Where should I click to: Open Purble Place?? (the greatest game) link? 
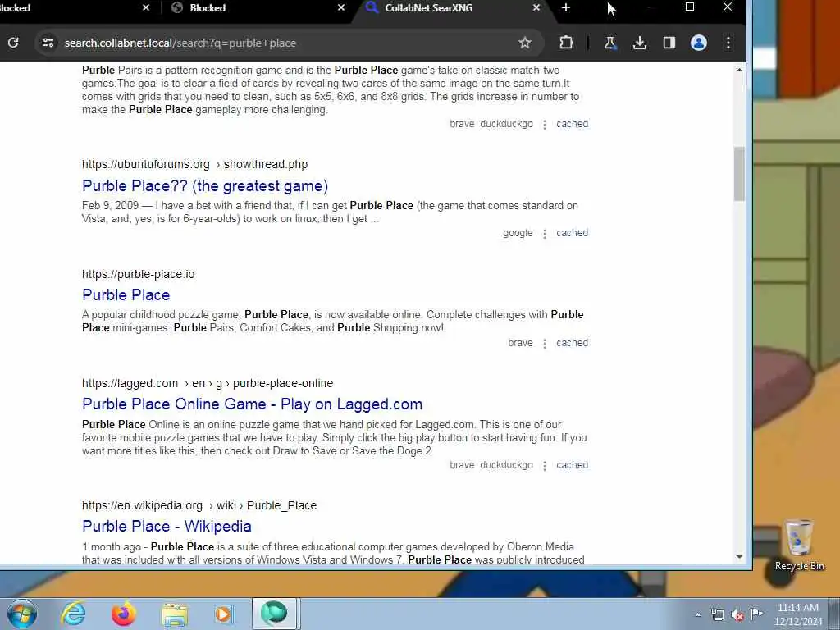point(205,186)
